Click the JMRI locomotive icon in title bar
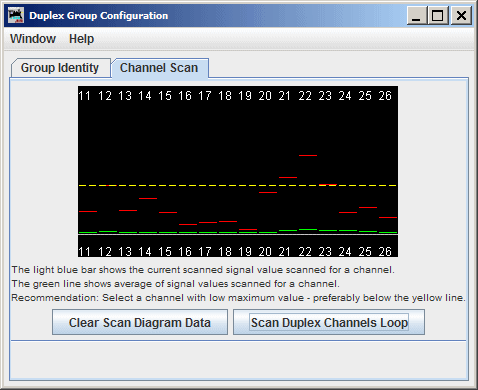478x390 pixels. click(16, 15)
